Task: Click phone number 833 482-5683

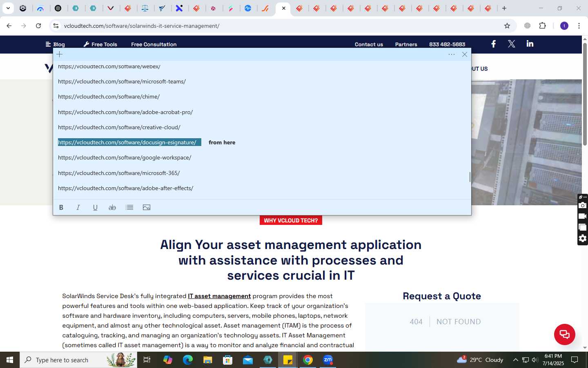Action: click(447, 44)
